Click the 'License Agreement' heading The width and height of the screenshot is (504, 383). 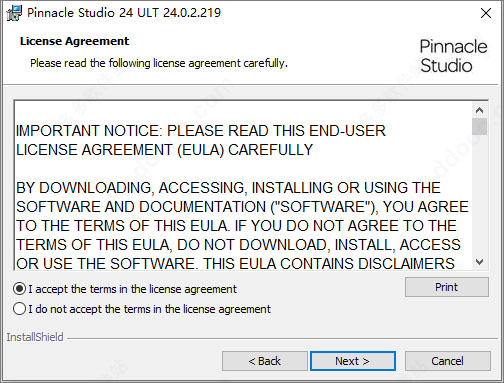tap(74, 41)
